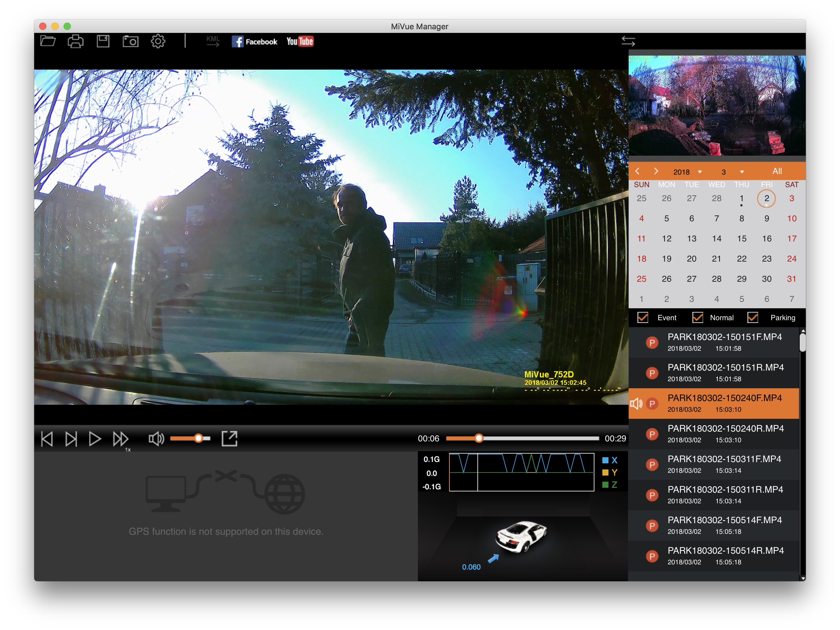The image size is (840, 630).
Task: Click the 00:29 total duration text
Action: 615,438
